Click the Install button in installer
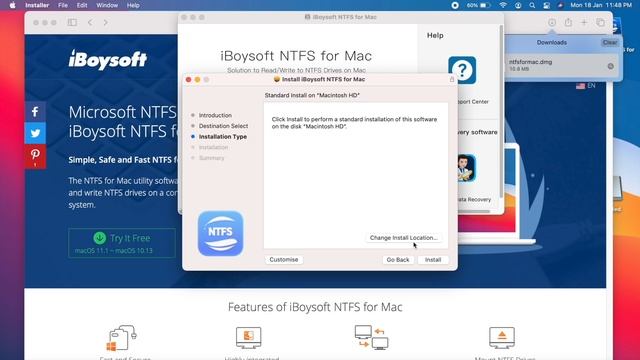Image resolution: width=640 pixels, height=360 pixels. (x=433, y=260)
